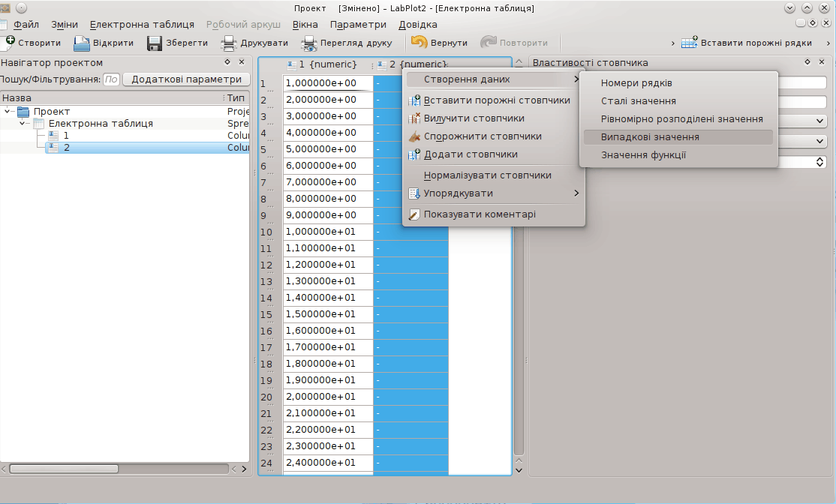Click the search filter input field
836x504 pixels.
click(x=111, y=79)
